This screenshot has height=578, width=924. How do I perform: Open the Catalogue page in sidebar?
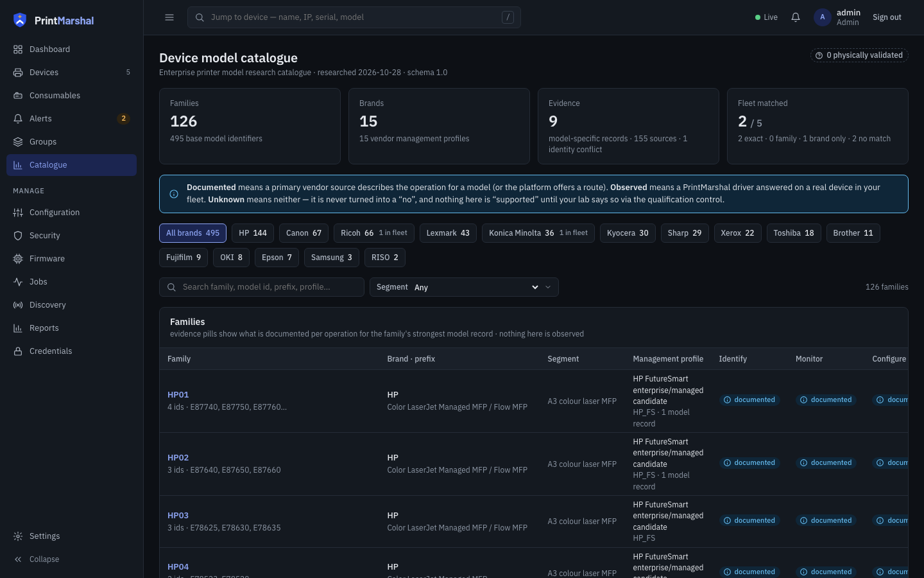click(x=71, y=165)
